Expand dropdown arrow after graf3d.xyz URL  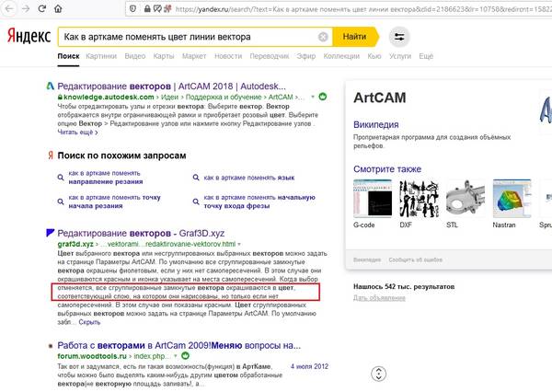point(239,244)
